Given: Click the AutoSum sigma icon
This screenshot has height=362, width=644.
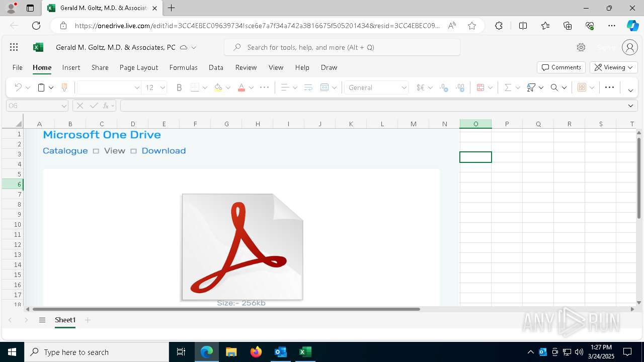Looking at the screenshot, I should pos(508,87).
